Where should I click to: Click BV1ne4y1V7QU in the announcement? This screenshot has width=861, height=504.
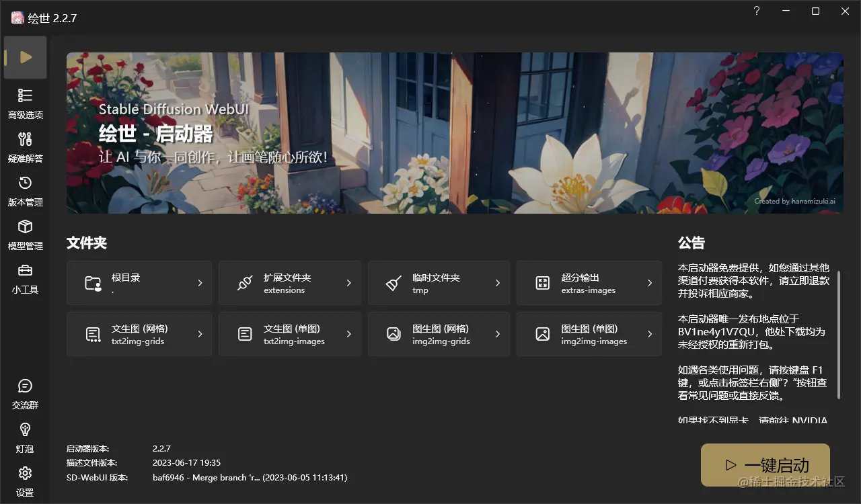[x=718, y=332]
